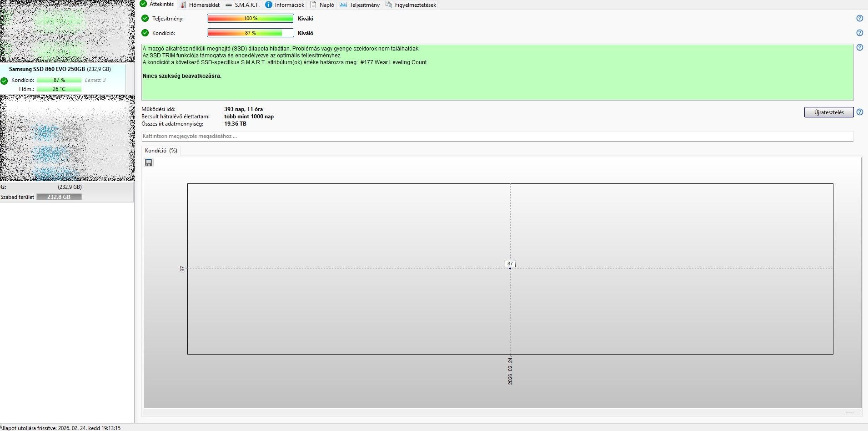Click the '19,36 TB' written data value
Viewport: 868px width, 431px height.
tap(235, 124)
